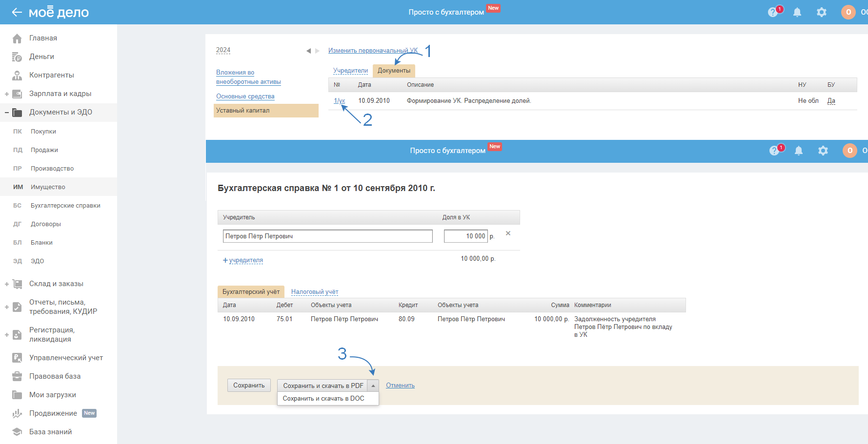Open Вложения во внеоборотные активы link
This screenshot has height=444, width=868.
[248, 77]
